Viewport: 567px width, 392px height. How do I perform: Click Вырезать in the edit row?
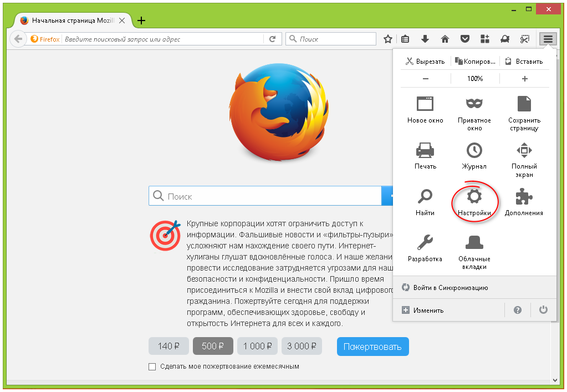pyautogui.click(x=425, y=62)
